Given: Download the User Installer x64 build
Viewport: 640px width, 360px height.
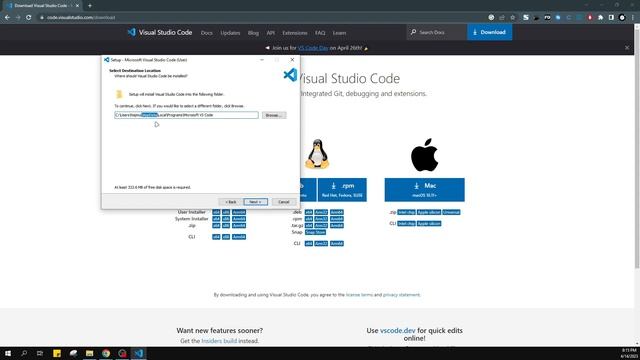Looking at the screenshot, I should point(216,212).
